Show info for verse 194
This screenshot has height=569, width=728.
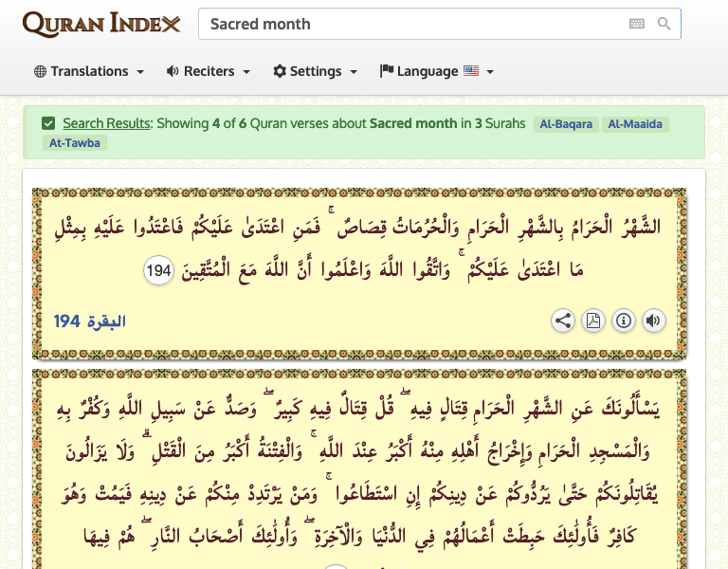coord(623,321)
